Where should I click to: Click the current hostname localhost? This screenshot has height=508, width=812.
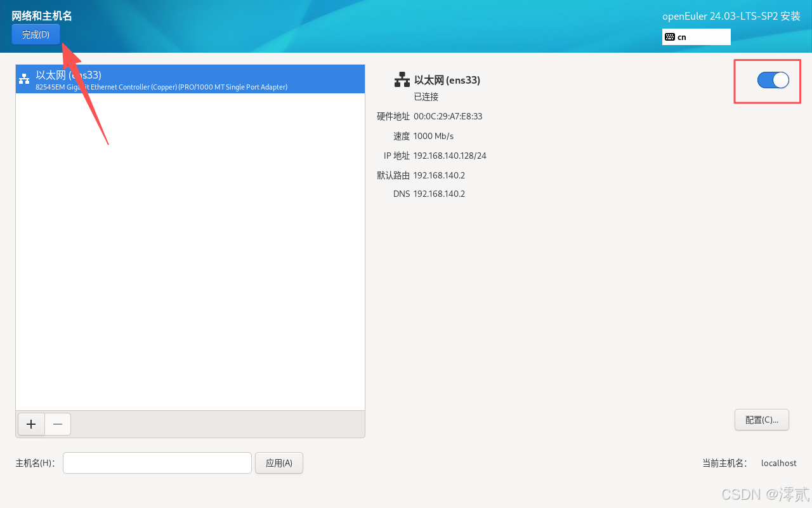[779, 463]
